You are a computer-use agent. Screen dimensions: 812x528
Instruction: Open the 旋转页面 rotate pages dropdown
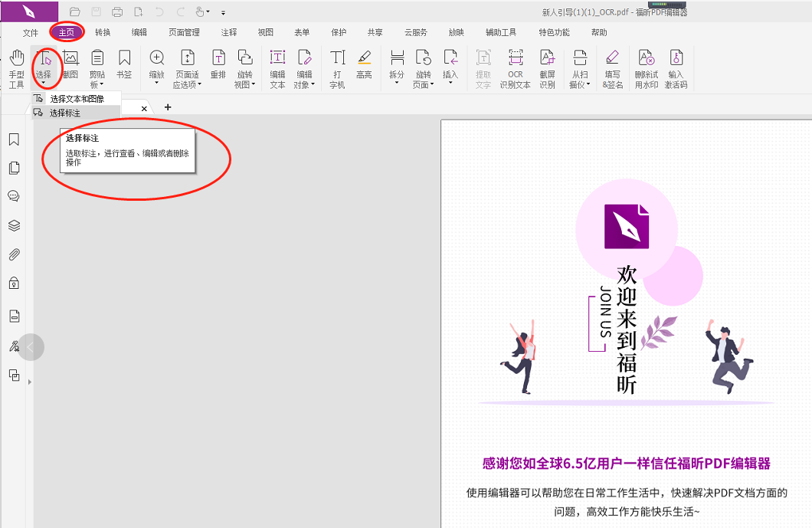coord(434,83)
